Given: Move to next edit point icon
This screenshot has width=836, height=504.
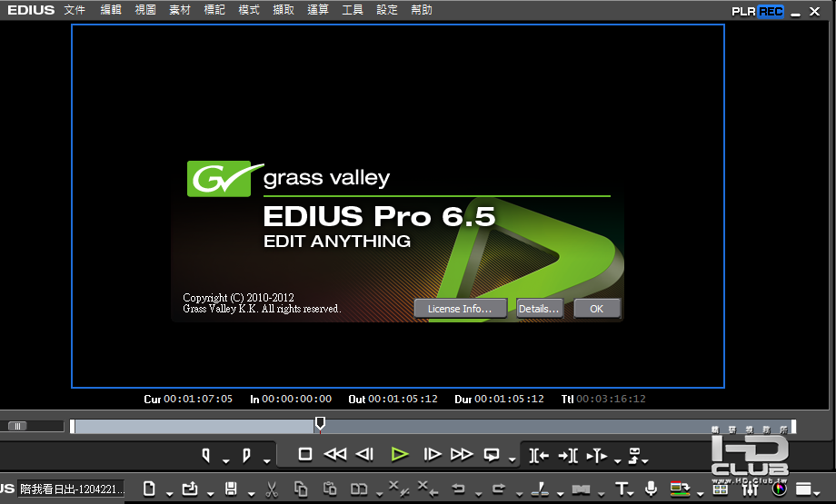Looking at the screenshot, I should tap(568, 456).
